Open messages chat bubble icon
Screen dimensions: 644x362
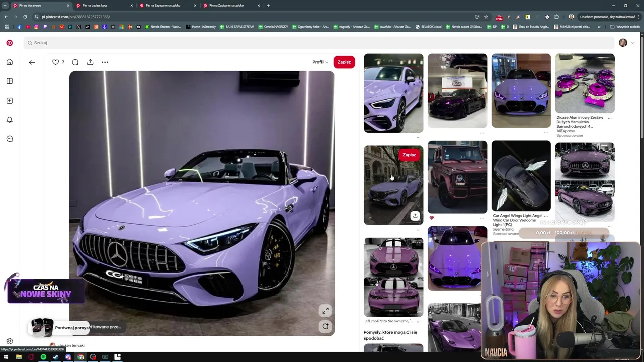pyautogui.click(x=9, y=139)
